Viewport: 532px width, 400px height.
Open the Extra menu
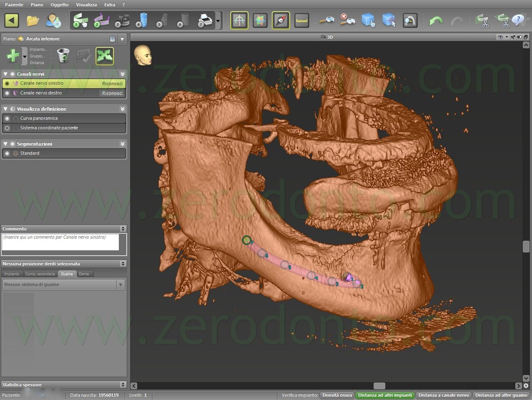point(110,4)
